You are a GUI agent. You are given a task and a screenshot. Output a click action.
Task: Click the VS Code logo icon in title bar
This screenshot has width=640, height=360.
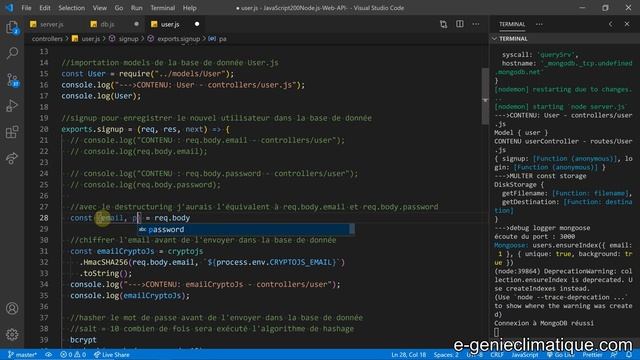tap(9, 8)
